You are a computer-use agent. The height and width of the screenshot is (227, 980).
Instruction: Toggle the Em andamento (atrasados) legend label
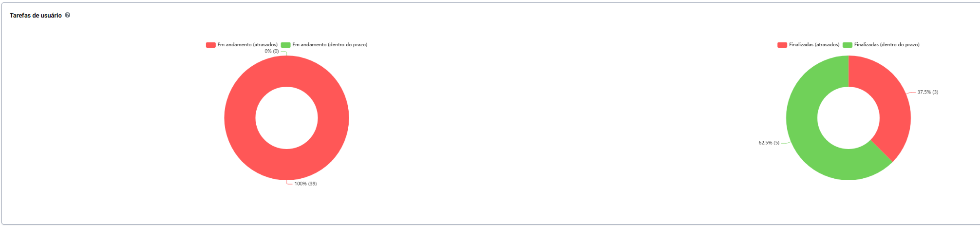click(247, 45)
